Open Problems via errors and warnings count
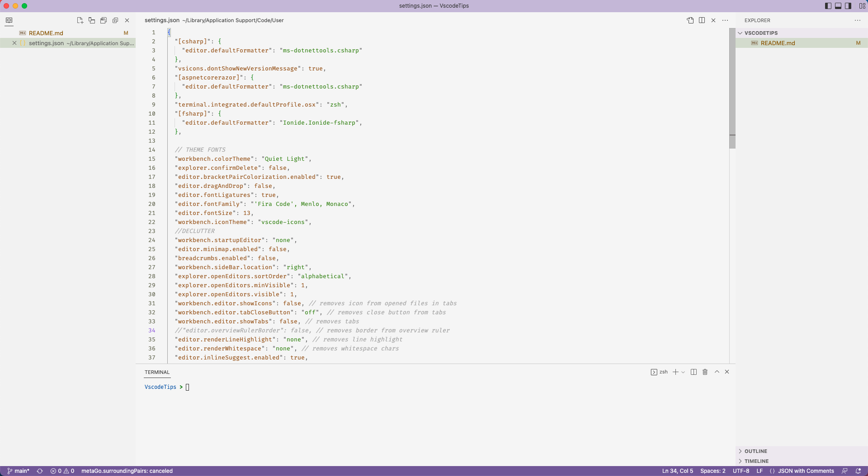Image resolution: width=868 pixels, height=476 pixels. 62,471
